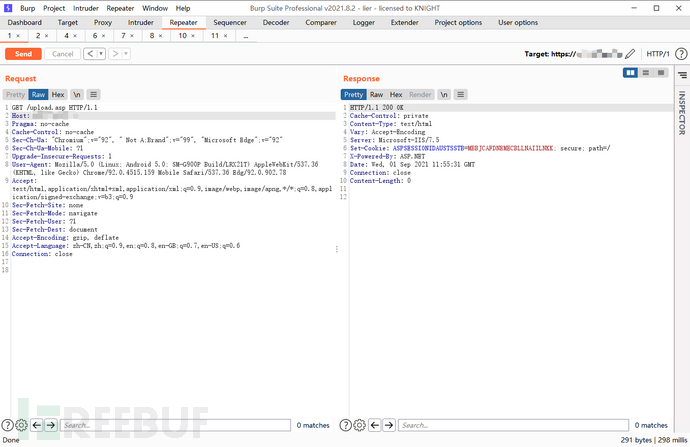Jump to next Response search match
690x447 pixels.
click(x=389, y=425)
